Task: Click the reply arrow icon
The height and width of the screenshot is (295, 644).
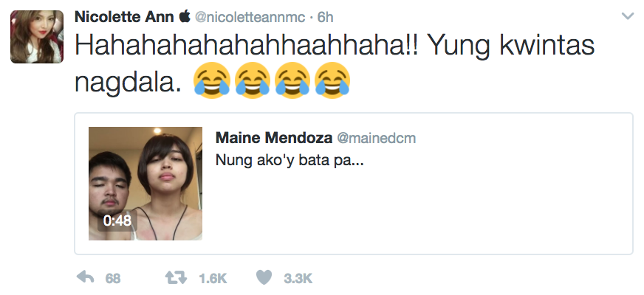Action: tap(86, 277)
